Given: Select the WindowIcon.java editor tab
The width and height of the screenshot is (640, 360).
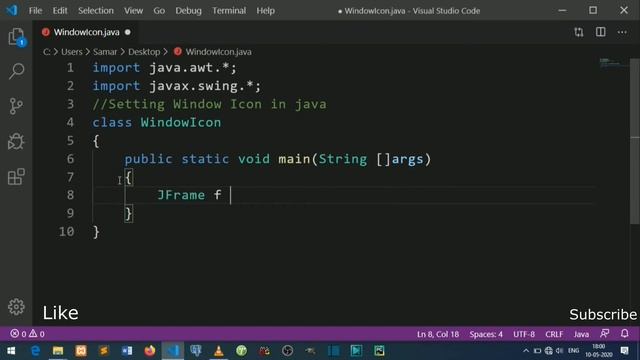Looking at the screenshot, I should tap(87, 32).
